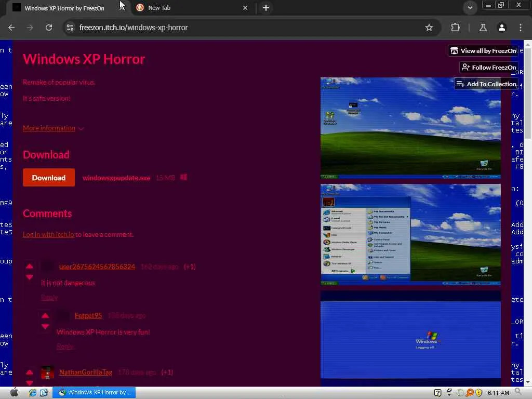
Task: Click the orange magnifier tray icon
Action: point(470,393)
